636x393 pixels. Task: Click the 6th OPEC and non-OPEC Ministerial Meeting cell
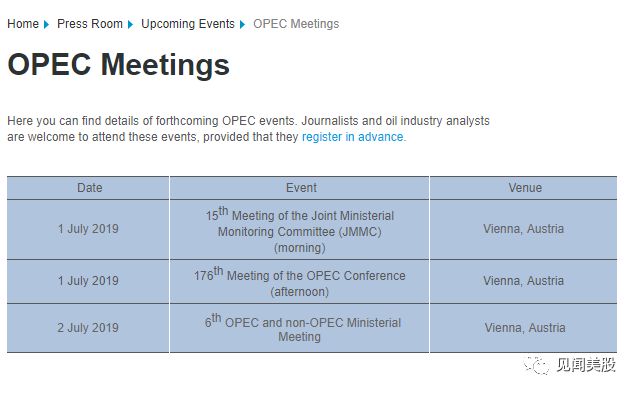click(x=299, y=328)
